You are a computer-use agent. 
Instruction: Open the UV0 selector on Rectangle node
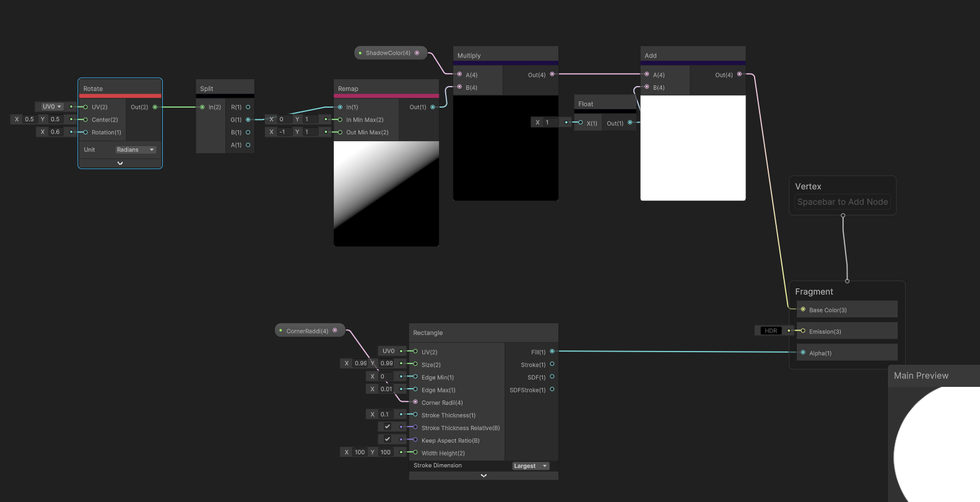point(389,351)
